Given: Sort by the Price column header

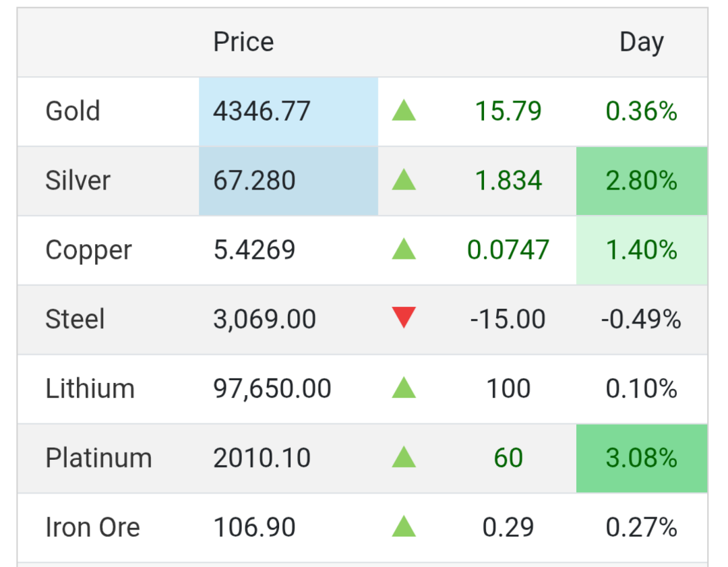Looking at the screenshot, I should (243, 42).
